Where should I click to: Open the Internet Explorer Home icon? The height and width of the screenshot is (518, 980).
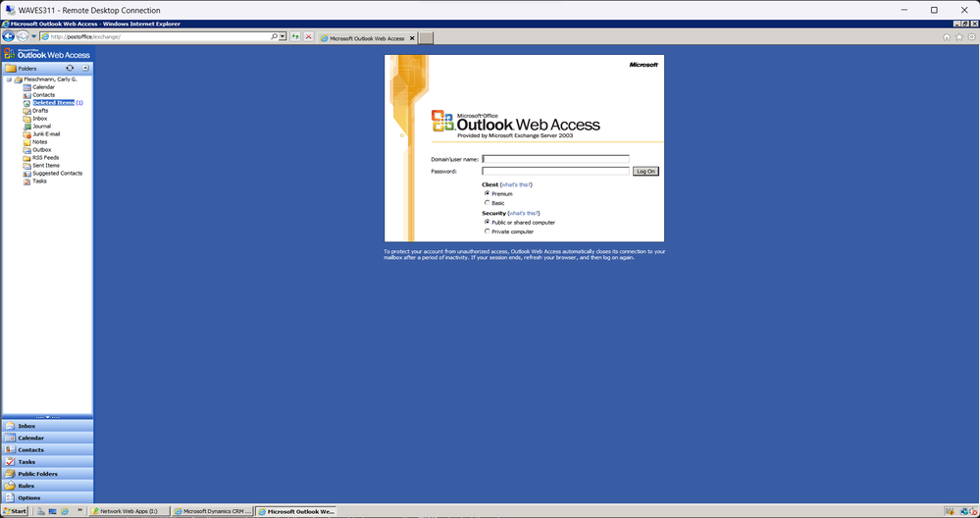[947, 37]
